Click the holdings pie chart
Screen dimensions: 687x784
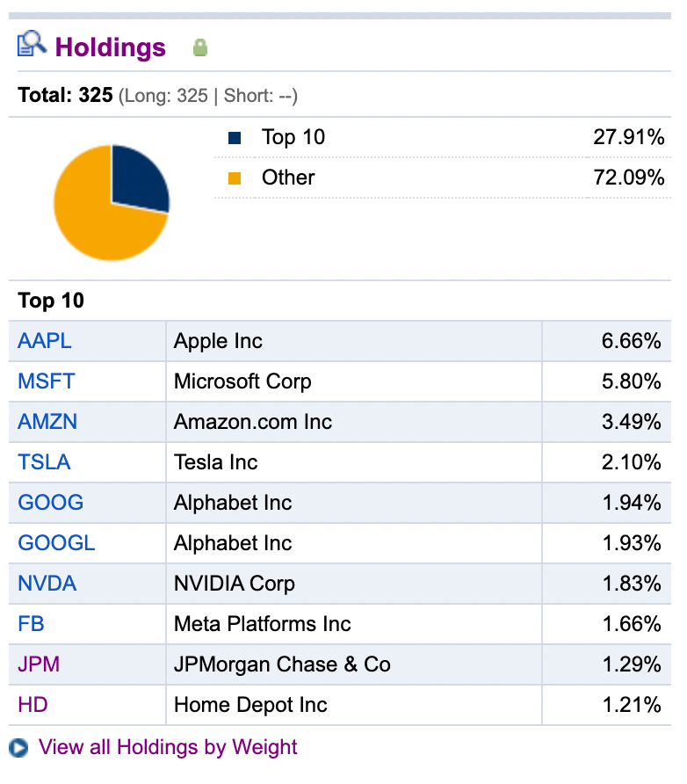[x=111, y=203]
